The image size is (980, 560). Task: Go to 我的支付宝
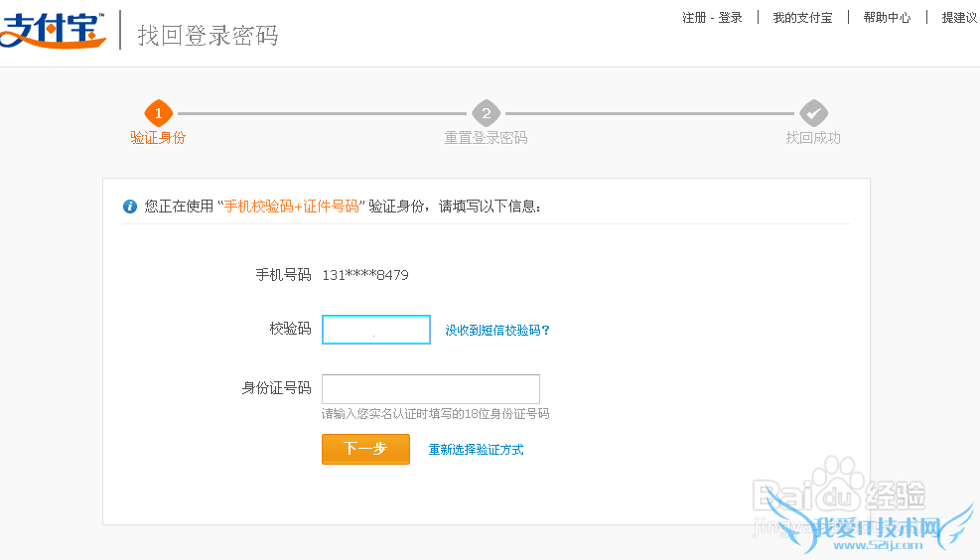point(802,18)
